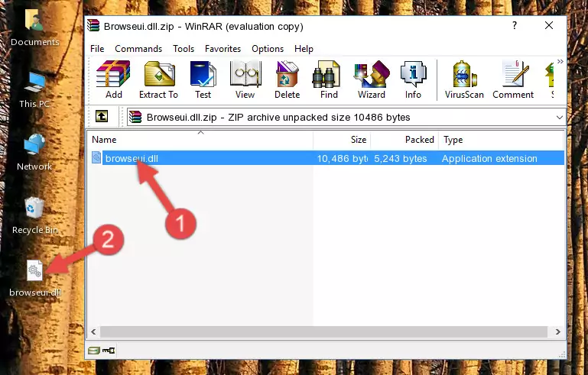Show more toolbar buttons chevron
588x375 pixels.
point(560,61)
